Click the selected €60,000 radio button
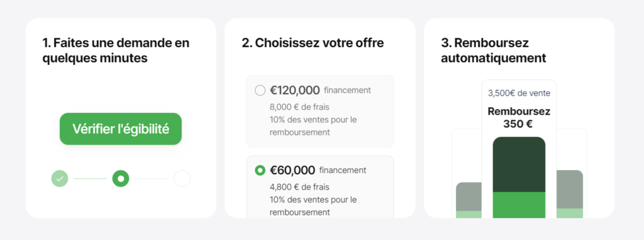The width and height of the screenshot is (644, 240). 260,170
